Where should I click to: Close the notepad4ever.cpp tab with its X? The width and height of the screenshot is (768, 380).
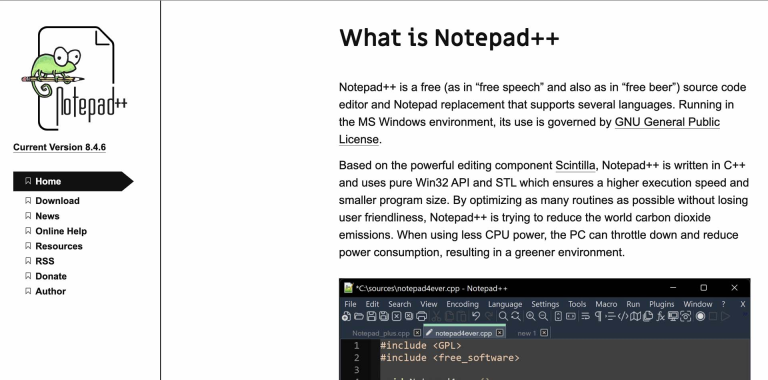coord(499,332)
